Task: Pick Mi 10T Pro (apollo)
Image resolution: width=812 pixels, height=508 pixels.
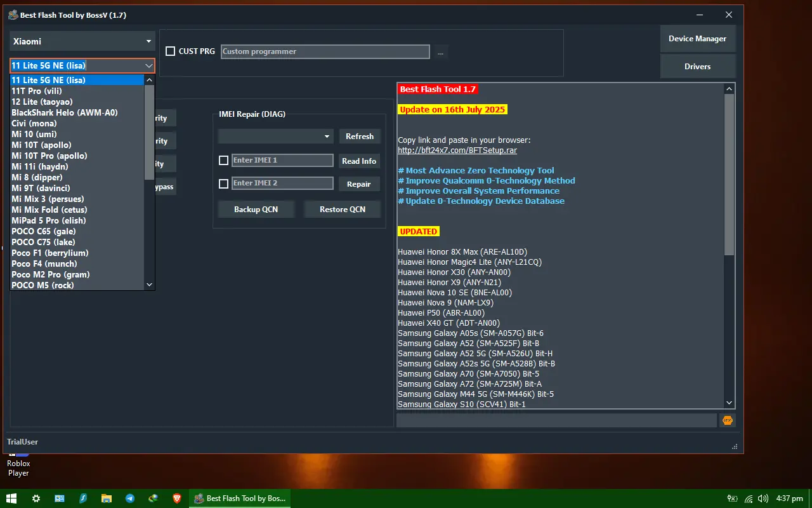Action: pyautogui.click(x=77, y=156)
